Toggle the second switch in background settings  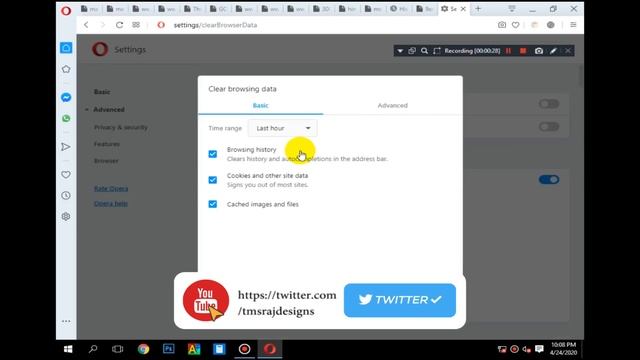(549, 127)
